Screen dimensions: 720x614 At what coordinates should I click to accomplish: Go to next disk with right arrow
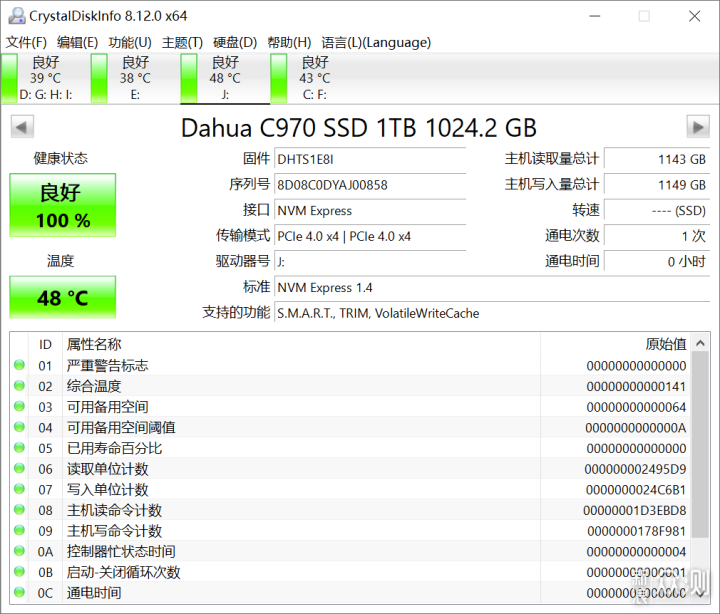click(698, 126)
